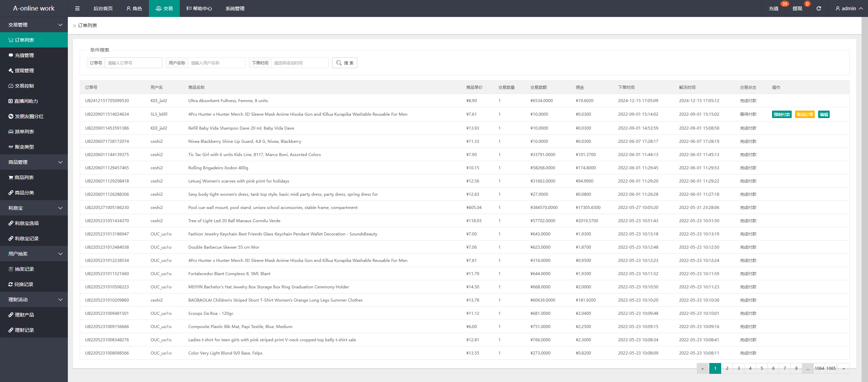
Task: Open the admin user dropdown
Action: click(x=849, y=8)
